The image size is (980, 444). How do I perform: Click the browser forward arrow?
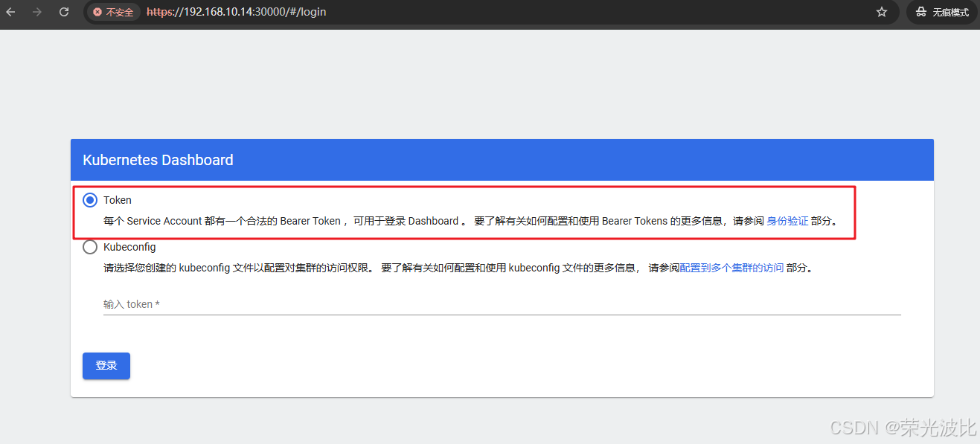(x=37, y=12)
